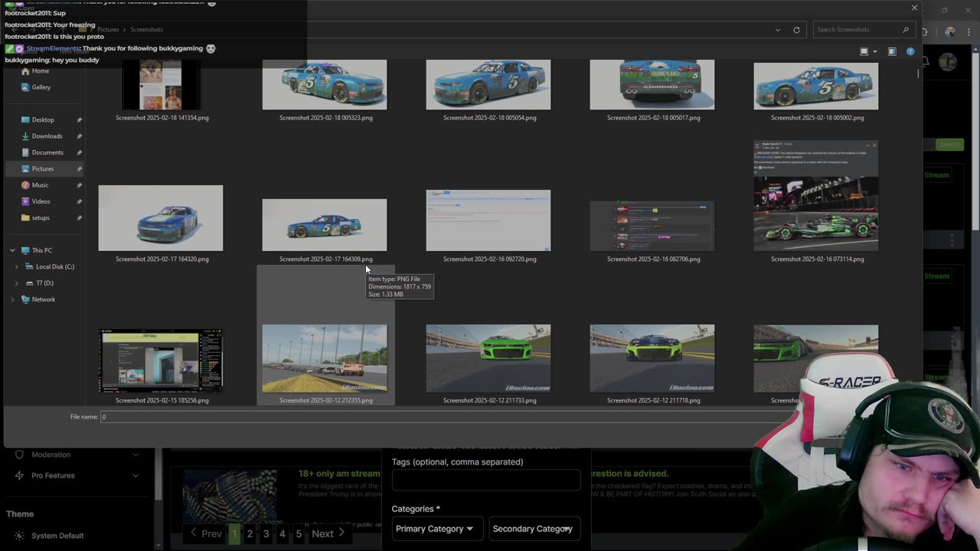Select thumbnail Screenshot 2025-02-18 005017.png
The height and width of the screenshot is (551, 980).
(652, 85)
